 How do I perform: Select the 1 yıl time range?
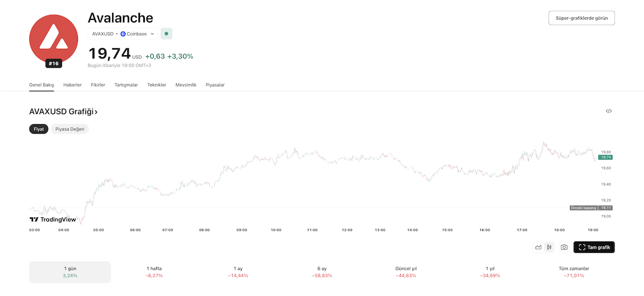click(490, 272)
